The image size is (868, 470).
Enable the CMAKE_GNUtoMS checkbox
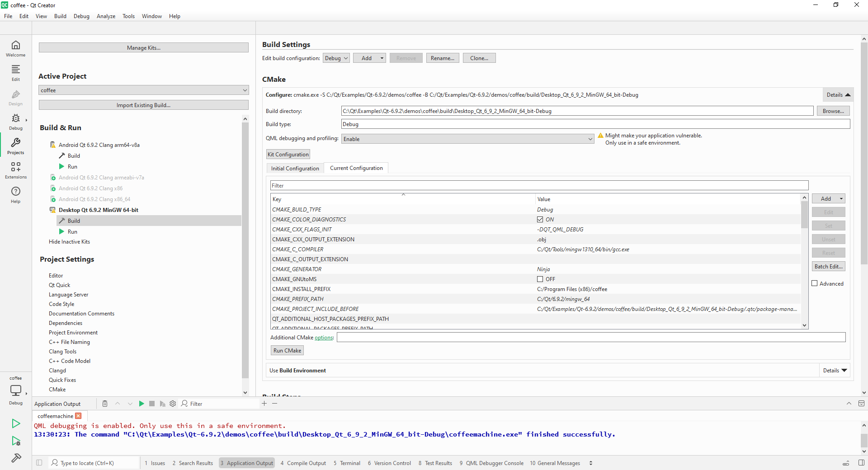coord(540,279)
